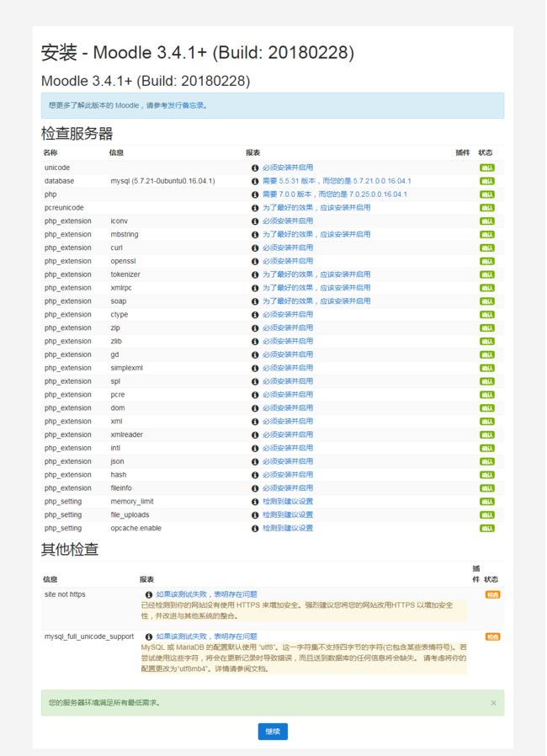This screenshot has height=756, width=547.
Task: Click the info icon in the memory_limit row
Action: click(255, 502)
